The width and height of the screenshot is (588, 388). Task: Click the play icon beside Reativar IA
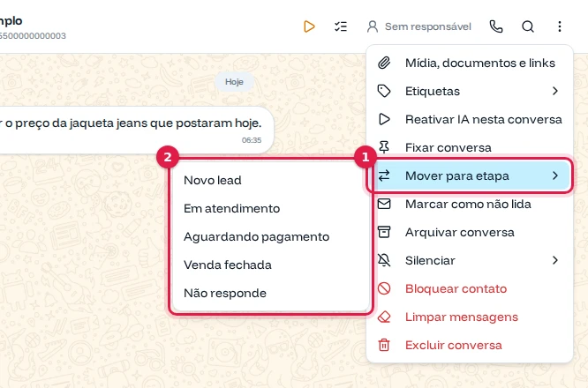click(384, 119)
